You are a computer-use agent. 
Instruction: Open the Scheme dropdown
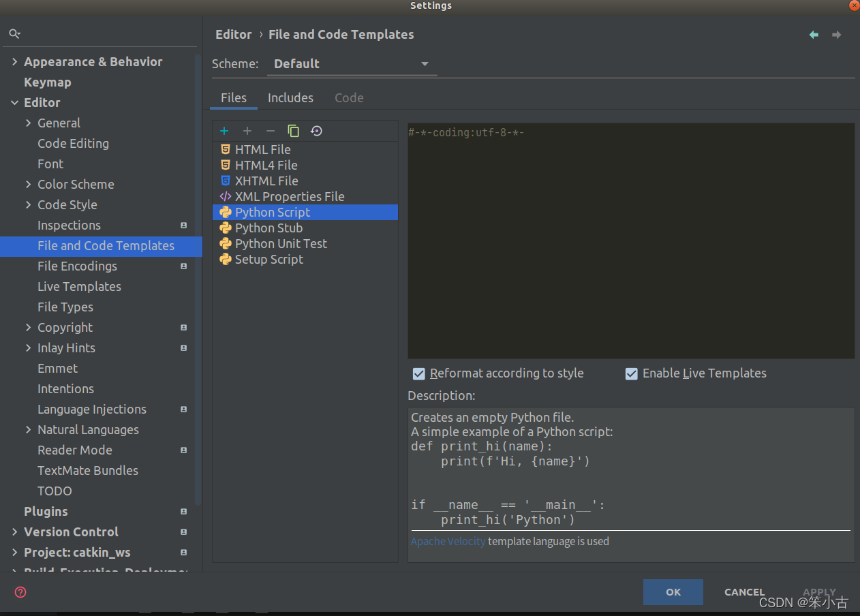[351, 64]
